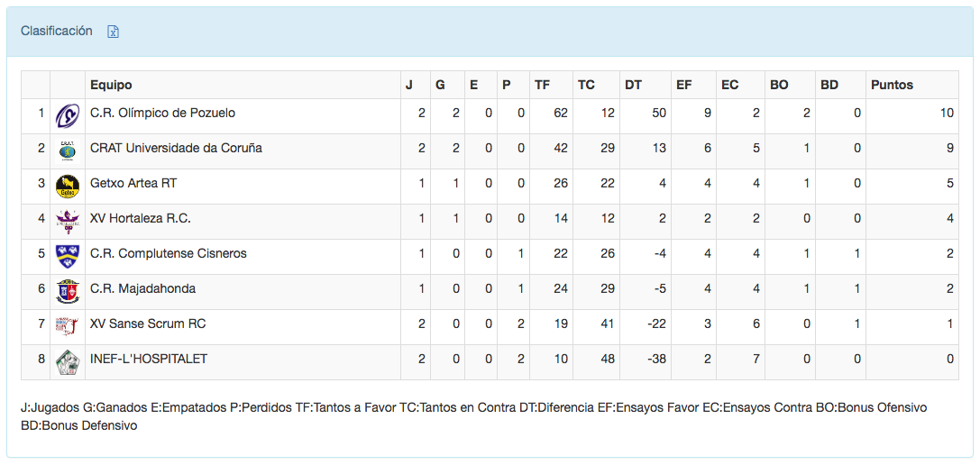Open the C.R. Olímpico de Pozuelo team name
Screen dimensions: 980x465
(162, 113)
